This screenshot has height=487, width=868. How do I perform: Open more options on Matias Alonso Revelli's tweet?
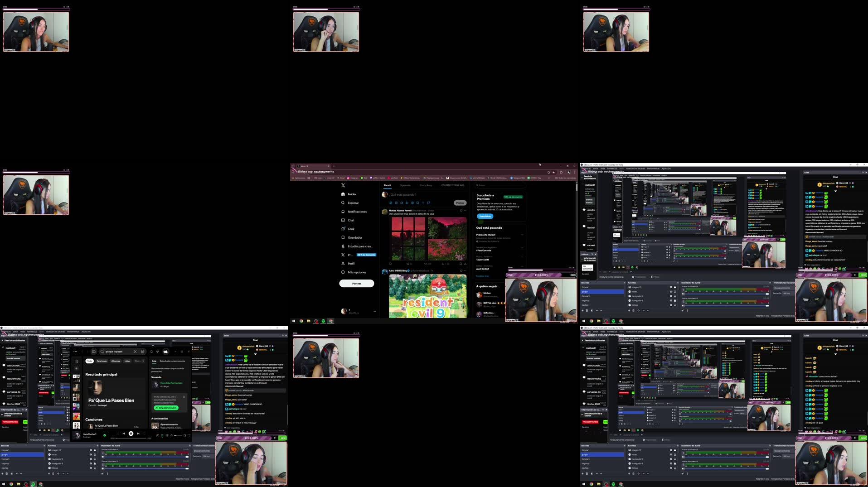tap(465, 210)
